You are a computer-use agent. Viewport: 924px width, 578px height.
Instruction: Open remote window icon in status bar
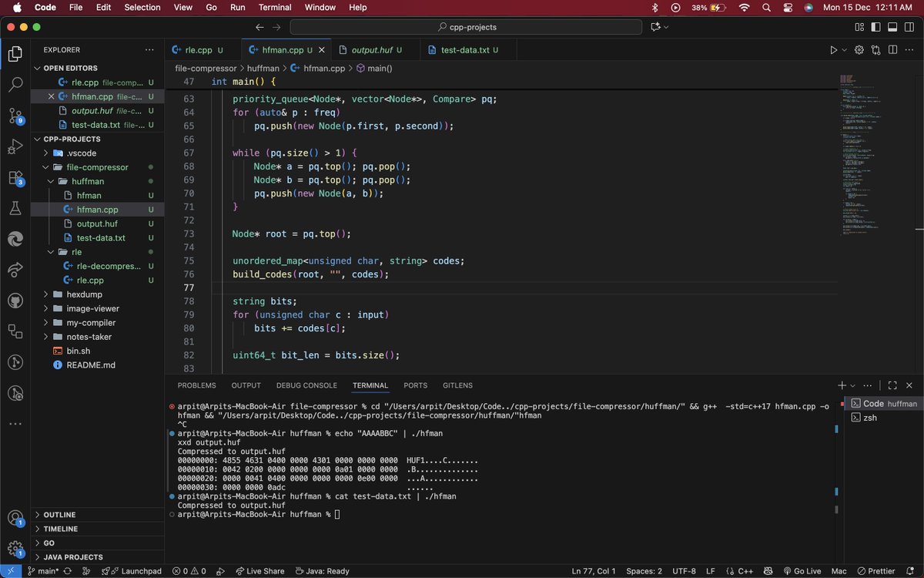[x=9, y=571]
